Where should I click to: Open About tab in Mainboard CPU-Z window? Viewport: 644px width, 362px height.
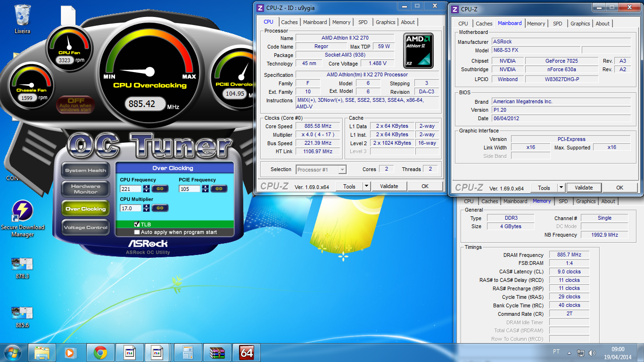[x=603, y=24]
